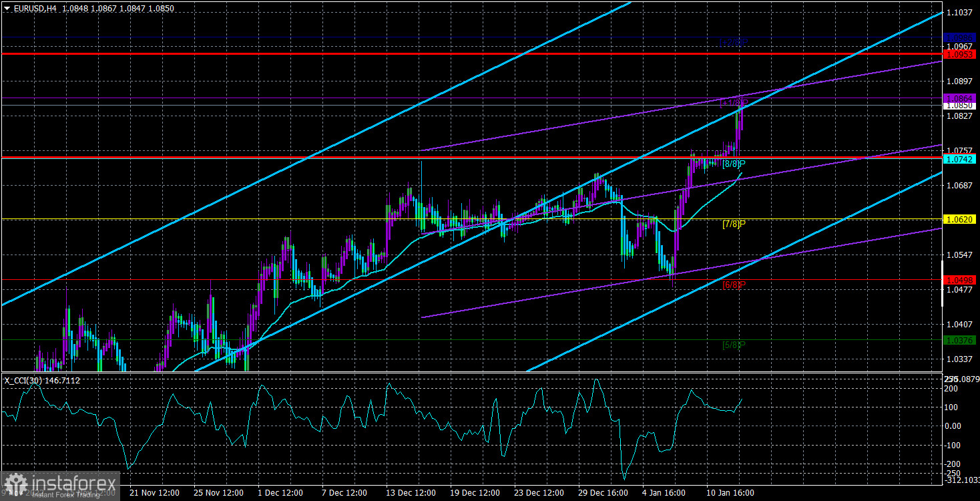Click the 1.0407 price axis value
The width and height of the screenshot is (980, 501).
(960, 324)
